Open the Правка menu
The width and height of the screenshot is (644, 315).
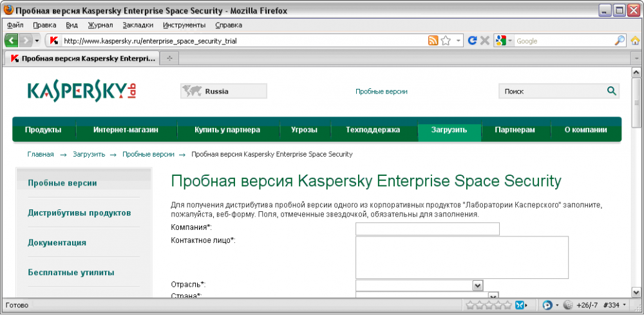pos(45,24)
